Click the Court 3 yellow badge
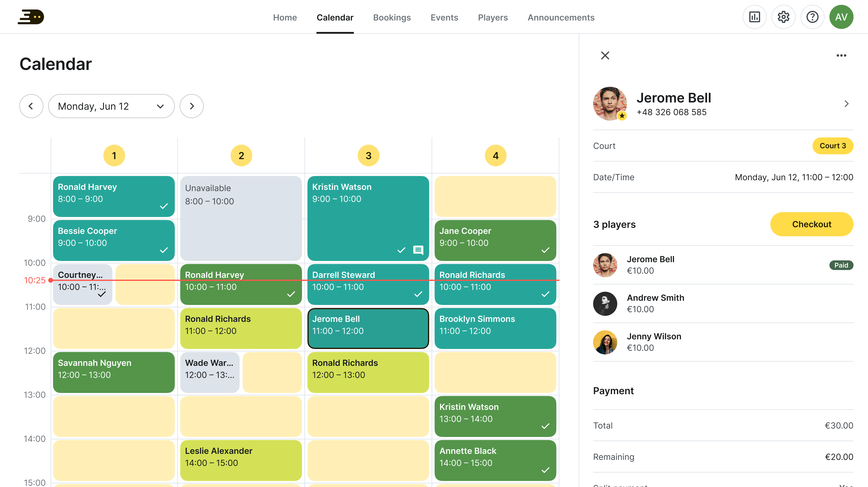The width and height of the screenshot is (868, 487). tap(833, 146)
